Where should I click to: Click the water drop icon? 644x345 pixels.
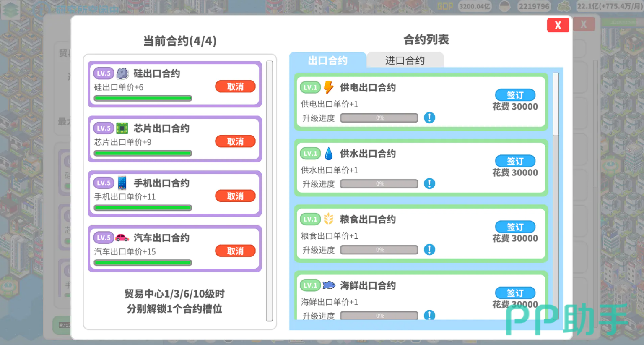[329, 154]
